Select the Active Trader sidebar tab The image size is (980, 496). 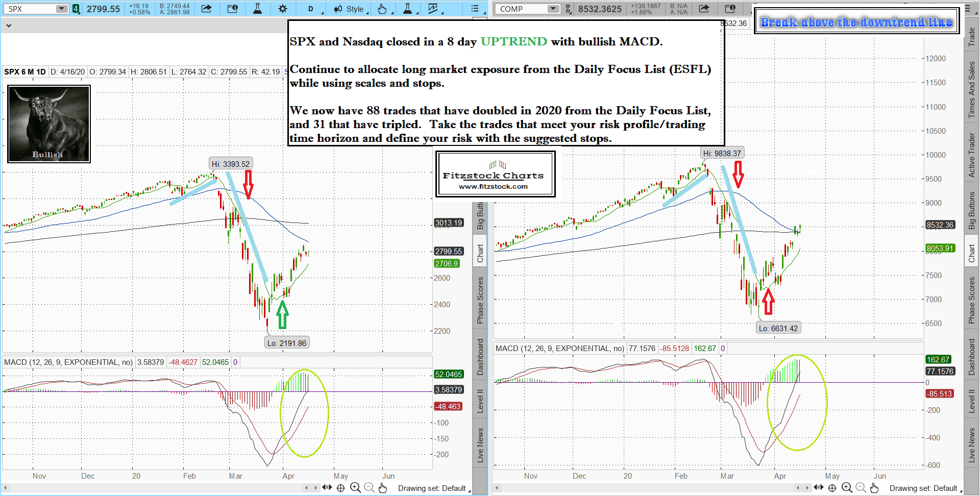point(972,155)
